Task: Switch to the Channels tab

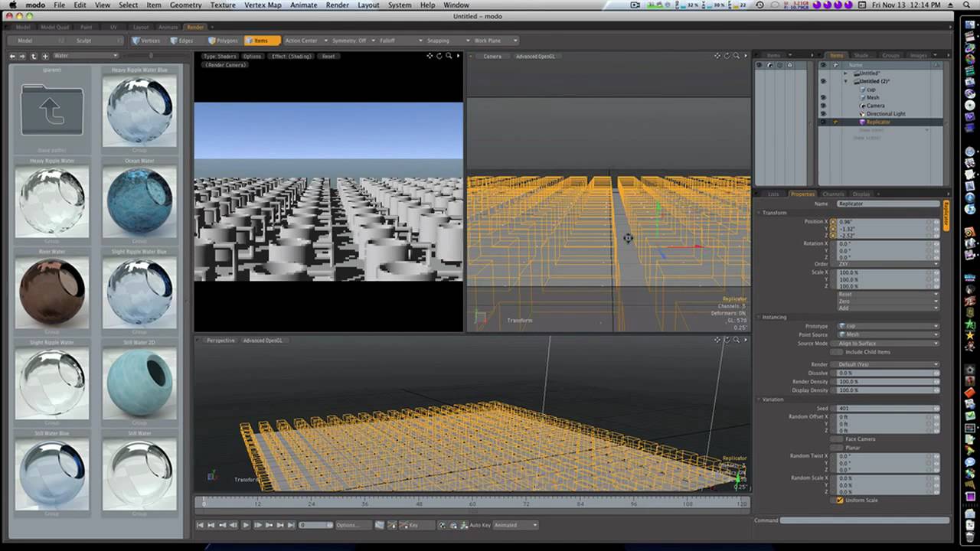Action: click(833, 194)
